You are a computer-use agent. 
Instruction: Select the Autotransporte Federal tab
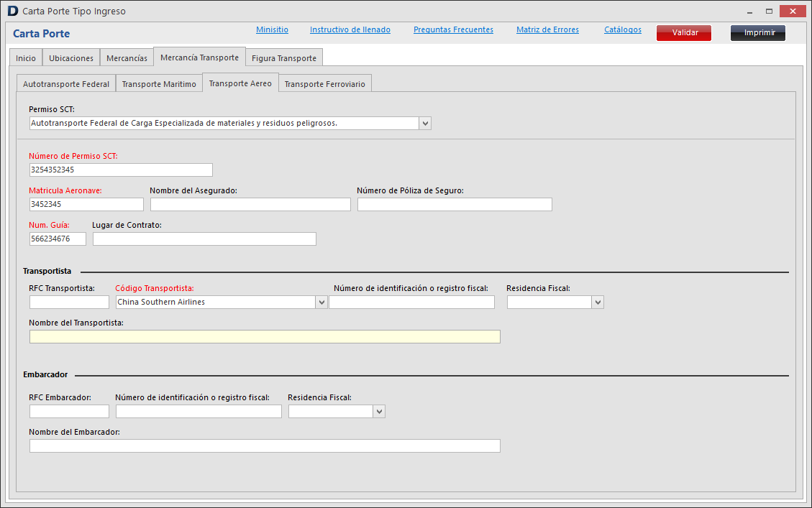click(x=66, y=84)
